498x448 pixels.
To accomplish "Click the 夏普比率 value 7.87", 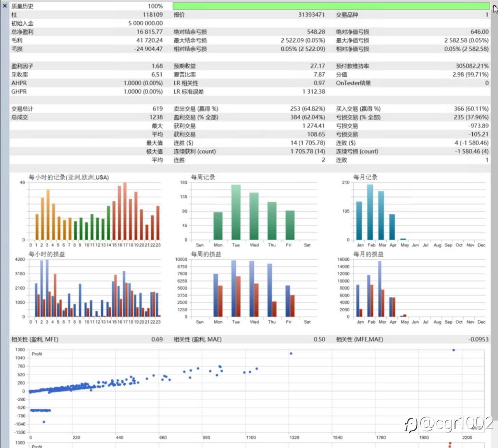I will click(319, 75).
